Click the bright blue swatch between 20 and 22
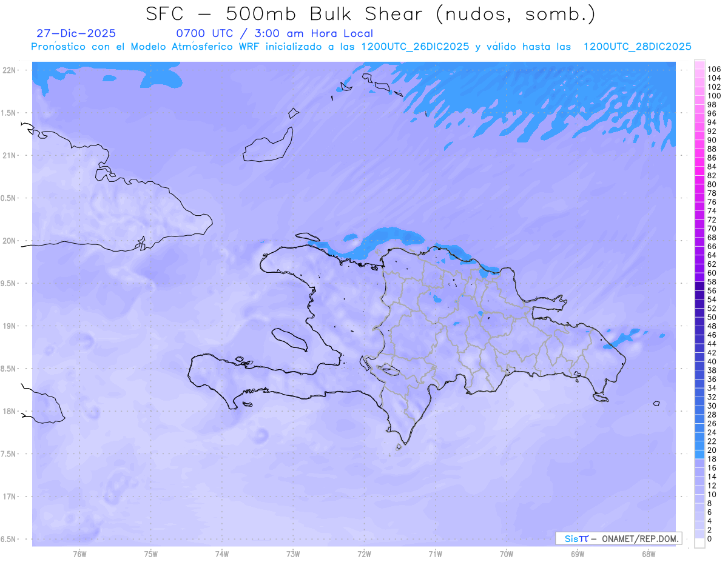Image resolution: width=728 pixels, height=562 pixels. [x=699, y=446]
